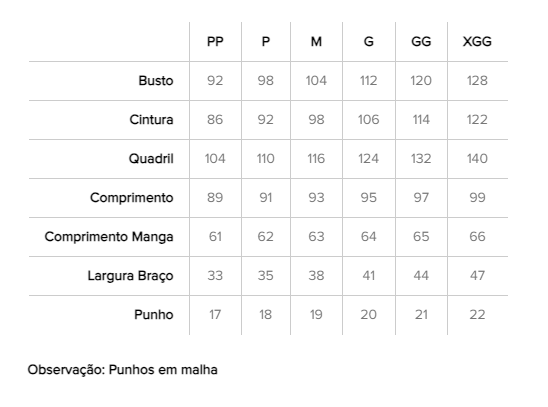Click the GG column header
548x407 pixels.
tap(421, 42)
